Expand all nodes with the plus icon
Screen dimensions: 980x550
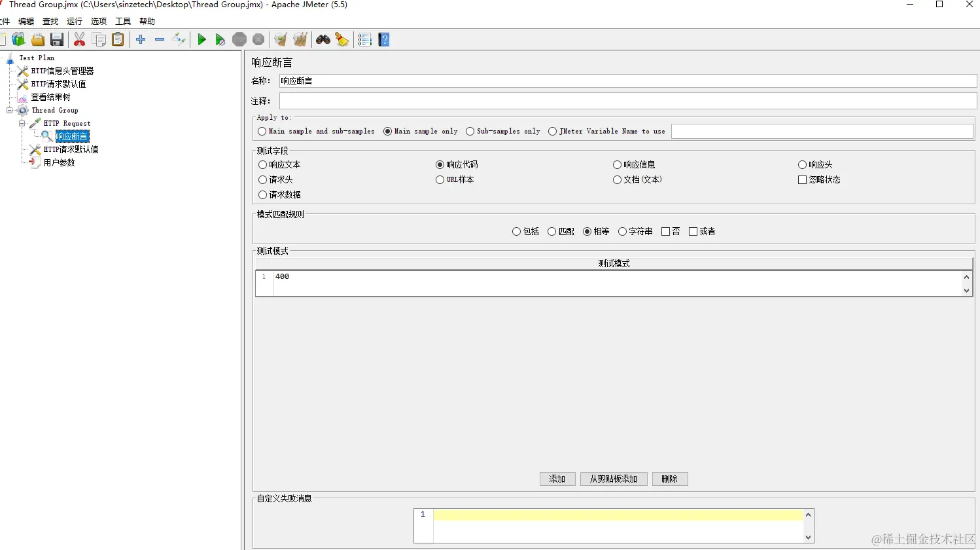pyautogui.click(x=141, y=40)
